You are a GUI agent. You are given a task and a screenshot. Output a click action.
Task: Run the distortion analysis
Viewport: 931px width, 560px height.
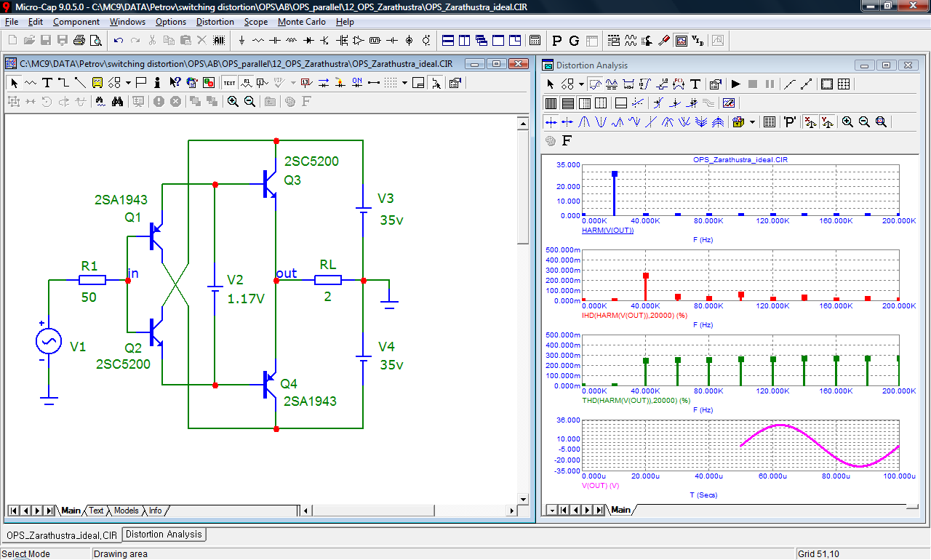coord(736,84)
